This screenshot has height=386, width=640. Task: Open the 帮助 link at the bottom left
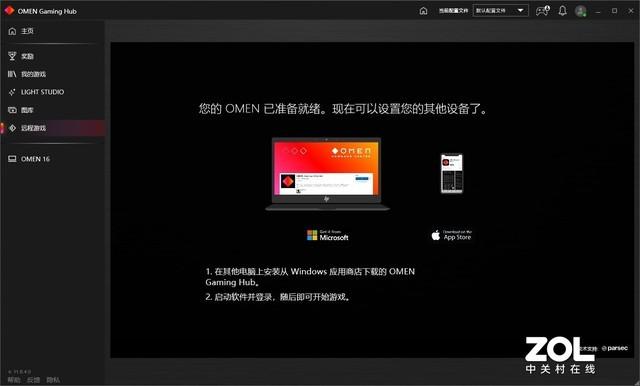pyautogui.click(x=14, y=380)
